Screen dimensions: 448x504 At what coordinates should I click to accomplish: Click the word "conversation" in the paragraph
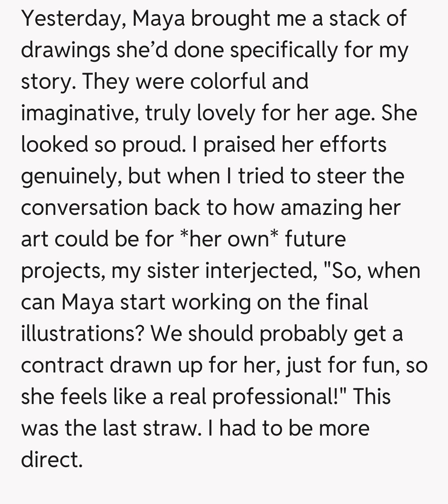coord(84,207)
